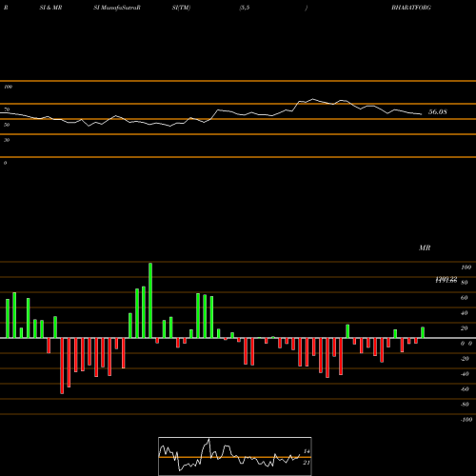Click the '(5,5' parameter text
Viewport: 476px width, 476px height.
[x=245, y=8]
